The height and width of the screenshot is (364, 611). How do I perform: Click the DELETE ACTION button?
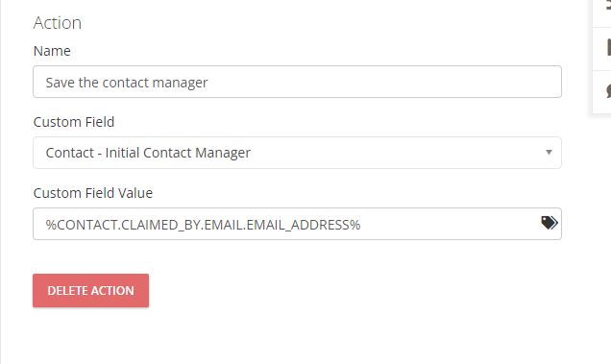click(91, 290)
